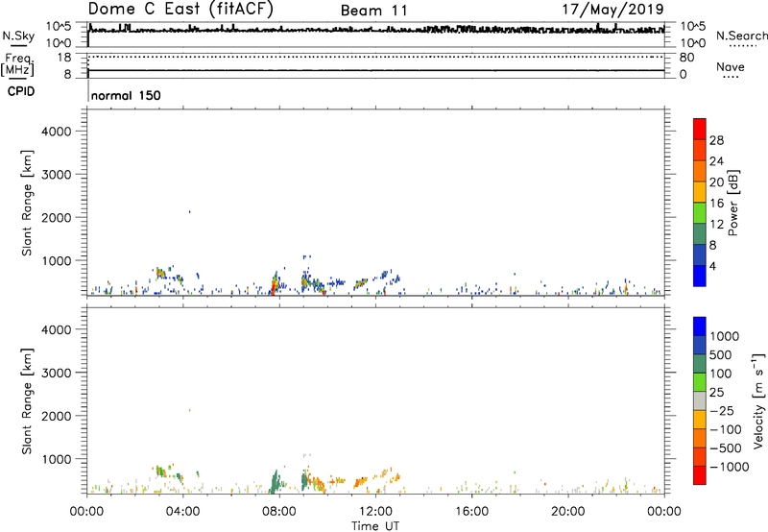This screenshot has height=532, width=768.
Task: Click the "N.Sky" legend label
Action: 18,36
